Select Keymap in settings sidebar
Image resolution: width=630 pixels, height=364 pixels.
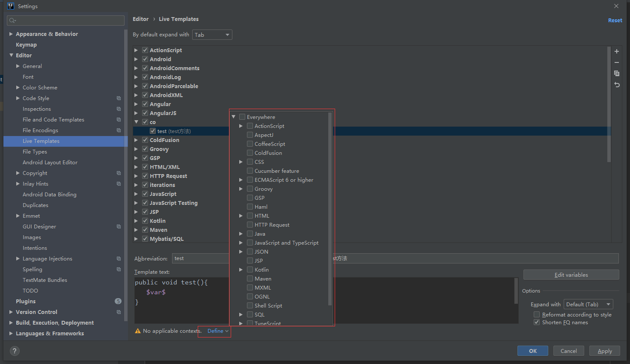tap(26, 45)
